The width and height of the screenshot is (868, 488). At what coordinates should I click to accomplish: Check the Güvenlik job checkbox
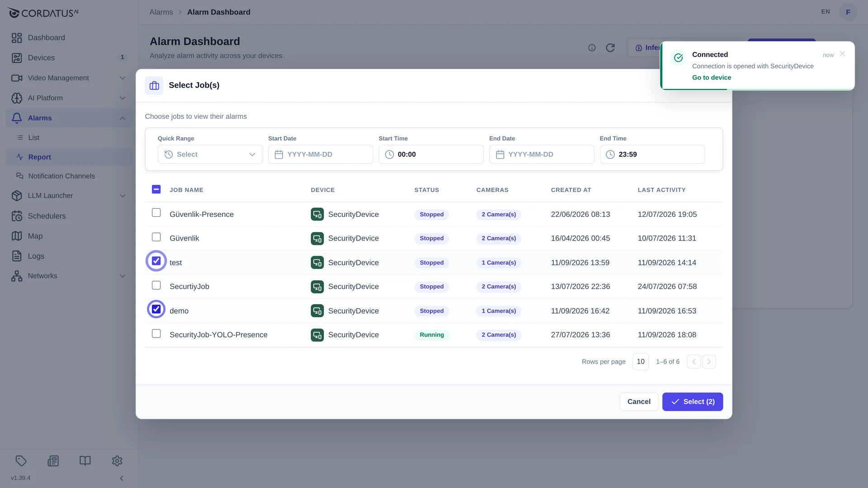coord(156,237)
